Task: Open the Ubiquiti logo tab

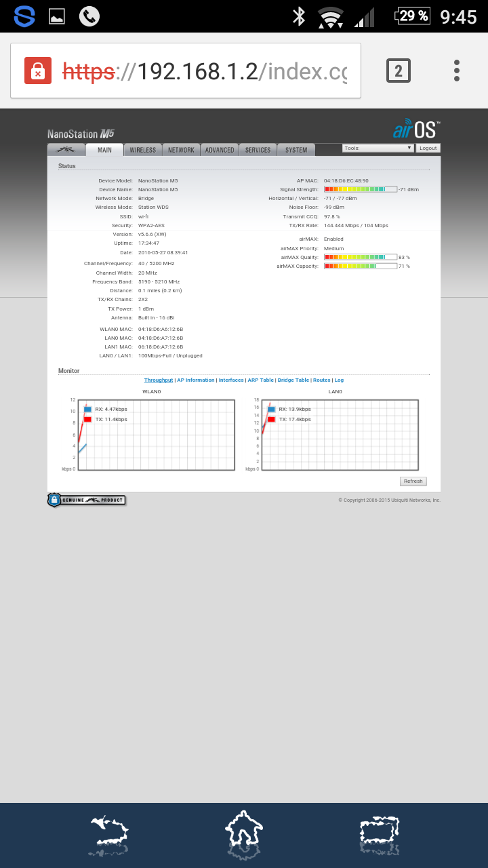Action: [66, 150]
